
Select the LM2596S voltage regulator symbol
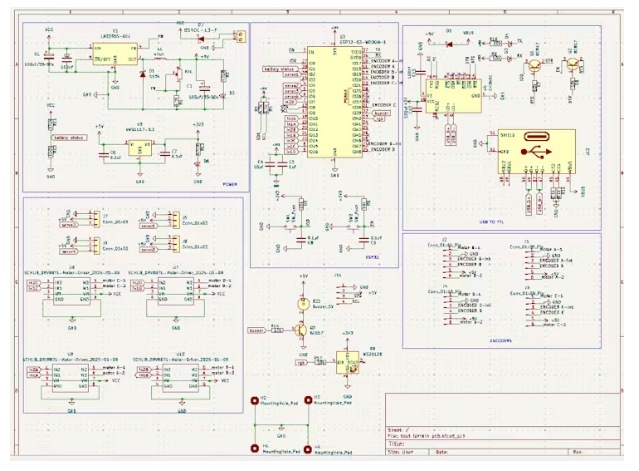click(106, 57)
